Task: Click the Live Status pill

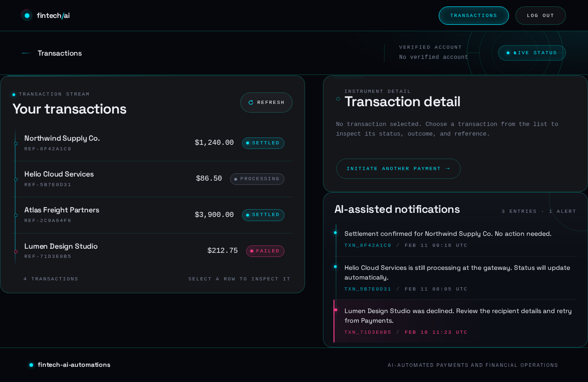Action: coord(532,53)
